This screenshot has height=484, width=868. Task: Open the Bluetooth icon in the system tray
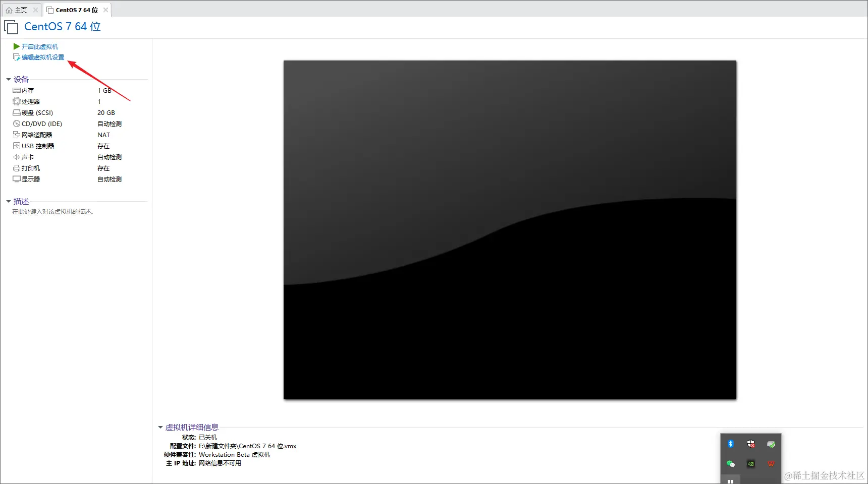click(730, 444)
